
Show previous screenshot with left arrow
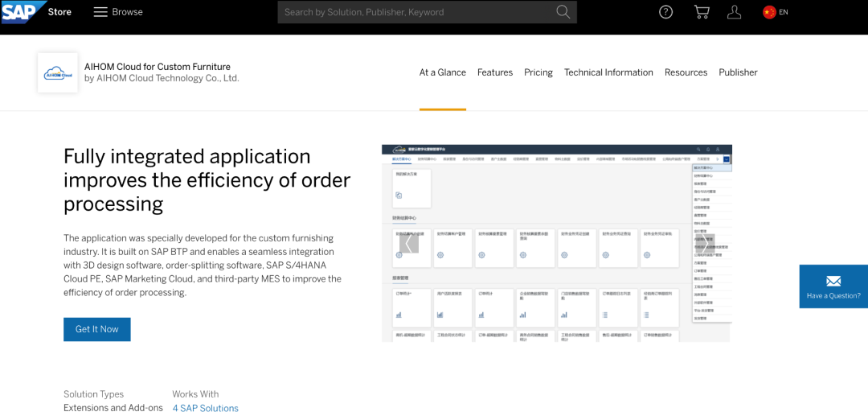(408, 243)
